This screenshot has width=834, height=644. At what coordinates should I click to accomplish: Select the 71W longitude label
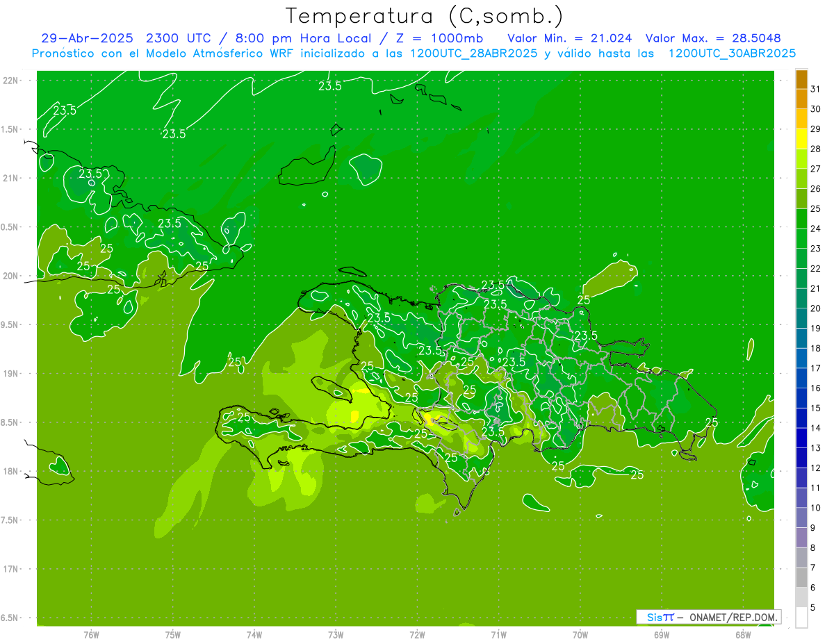(498, 635)
